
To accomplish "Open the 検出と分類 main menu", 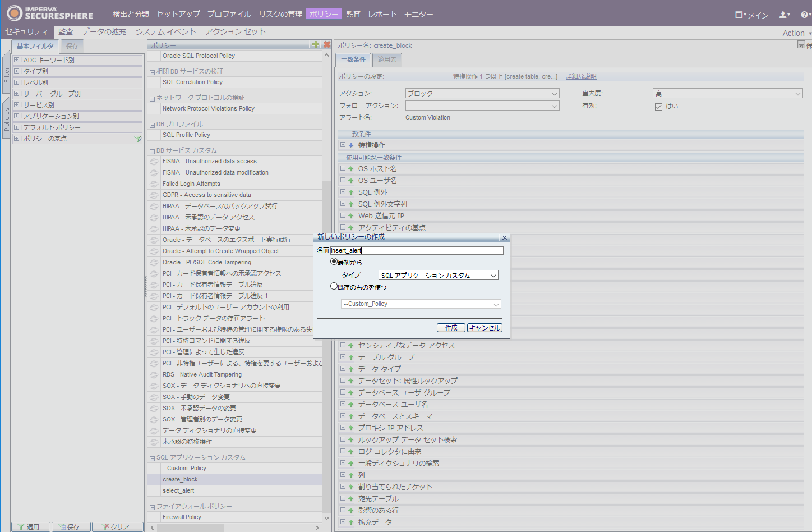I will tap(131, 14).
